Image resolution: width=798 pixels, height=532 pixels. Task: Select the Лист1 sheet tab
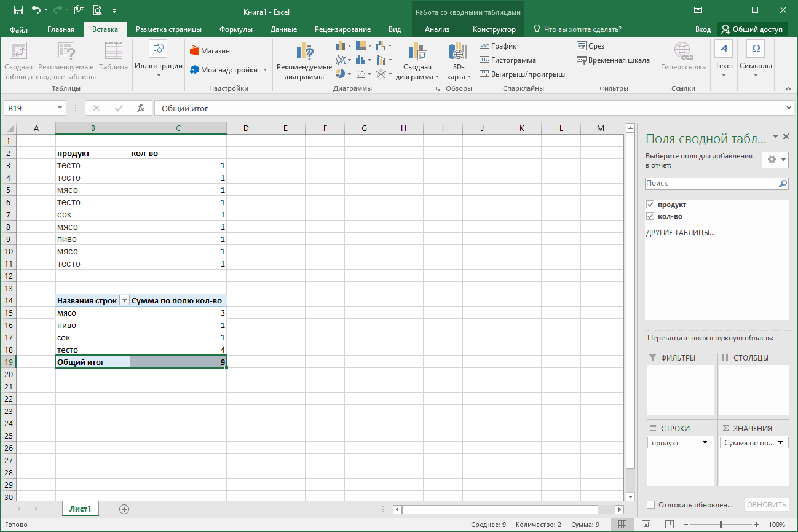point(81,509)
